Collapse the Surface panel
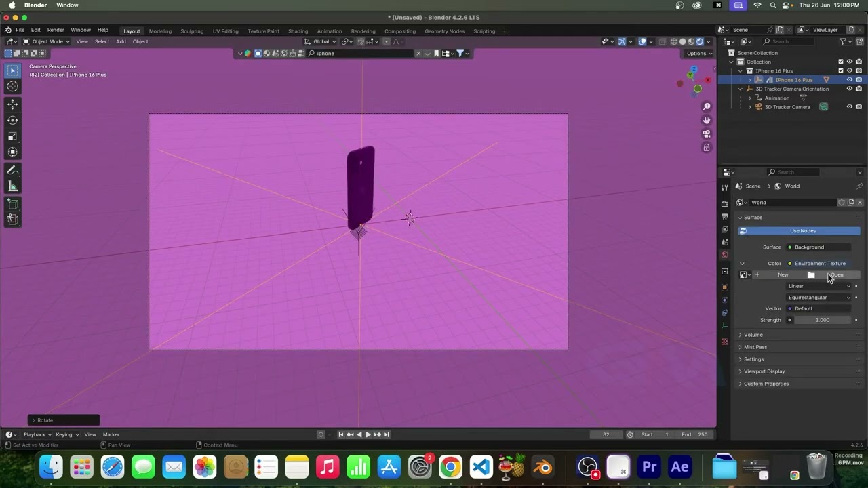The image size is (868, 488). tap(753, 218)
